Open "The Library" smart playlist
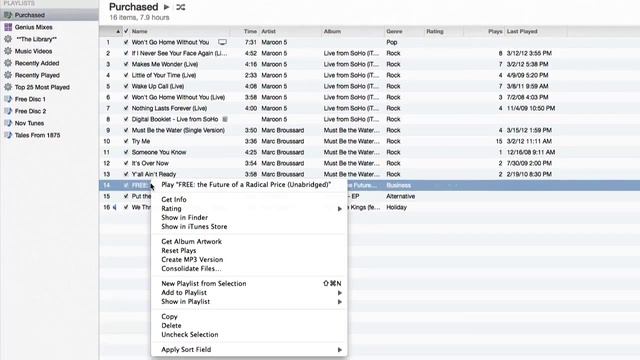The image size is (640, 360). [x=36, y=39]
